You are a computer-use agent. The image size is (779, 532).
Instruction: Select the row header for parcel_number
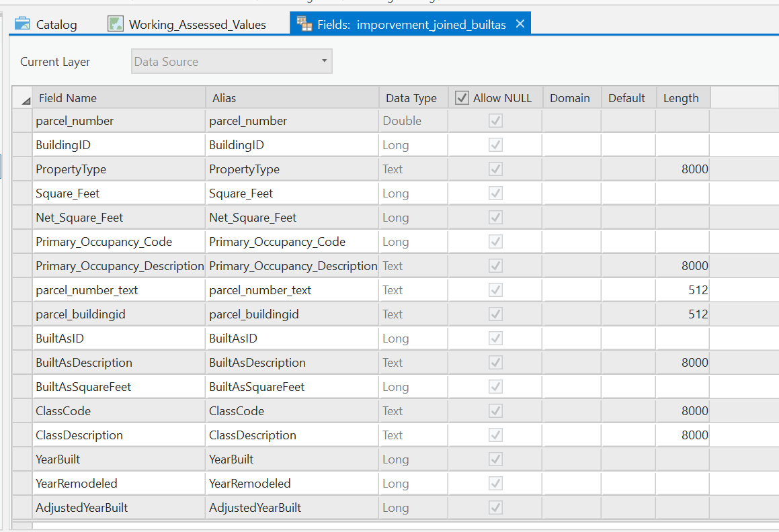22,121
